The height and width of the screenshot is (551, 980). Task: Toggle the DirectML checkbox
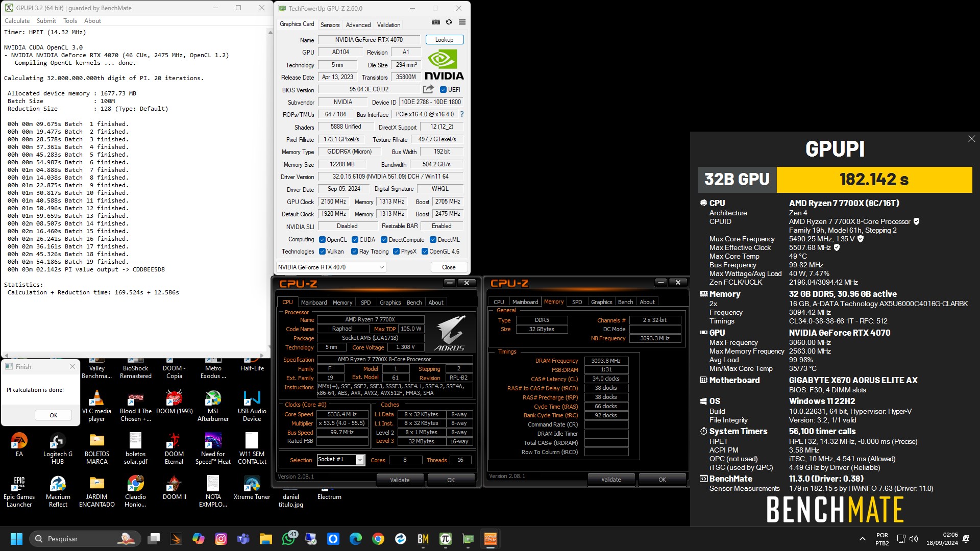(433, 240)
